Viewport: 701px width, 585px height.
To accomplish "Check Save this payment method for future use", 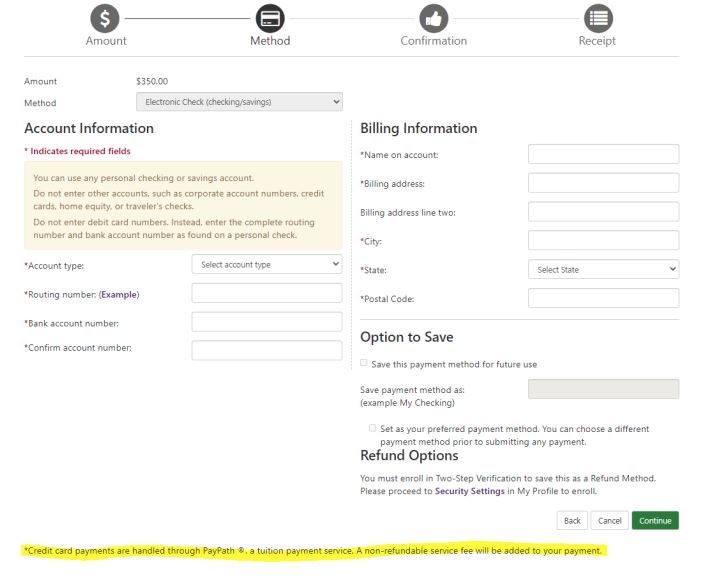I will click(364, 363).
